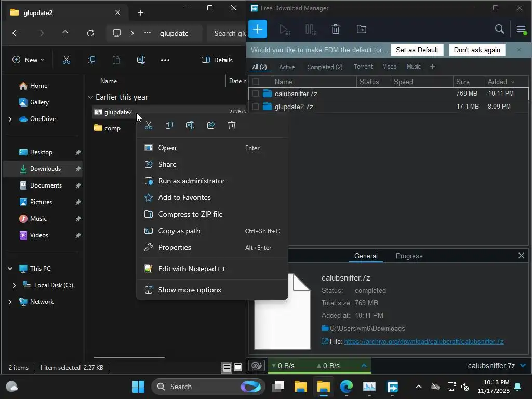Go up one folder level in Explorer
The height and width of the screenshot is (399, 532).
(65, 33)
